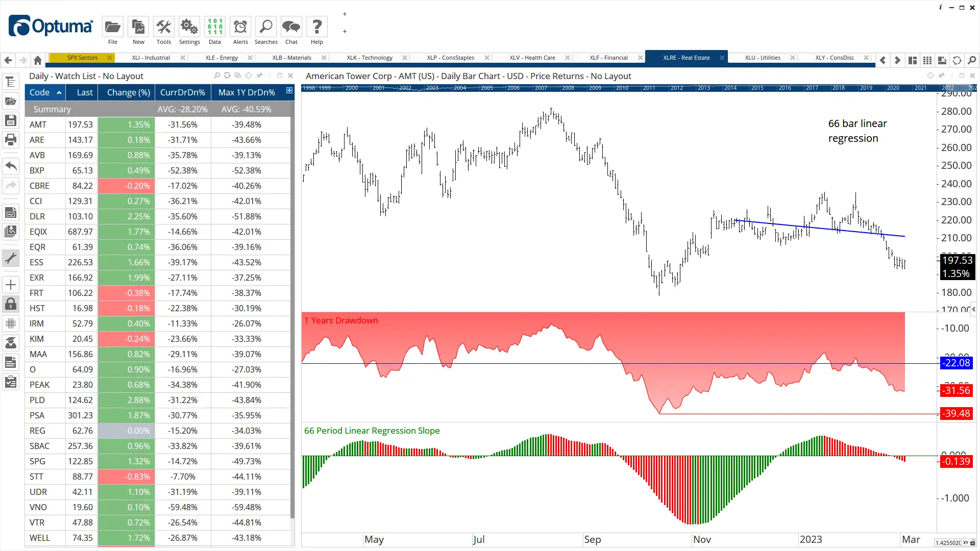Image resolution: width=980 pixels, height=551 pixels.
Task: Close the XLB - Materials tab
Action: (x=324, y=58)
